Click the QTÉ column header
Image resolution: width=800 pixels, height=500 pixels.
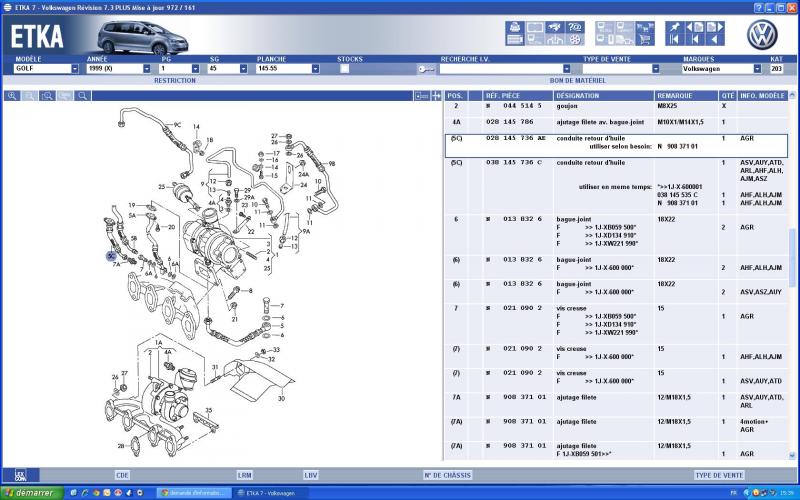(x=727, y=95)
